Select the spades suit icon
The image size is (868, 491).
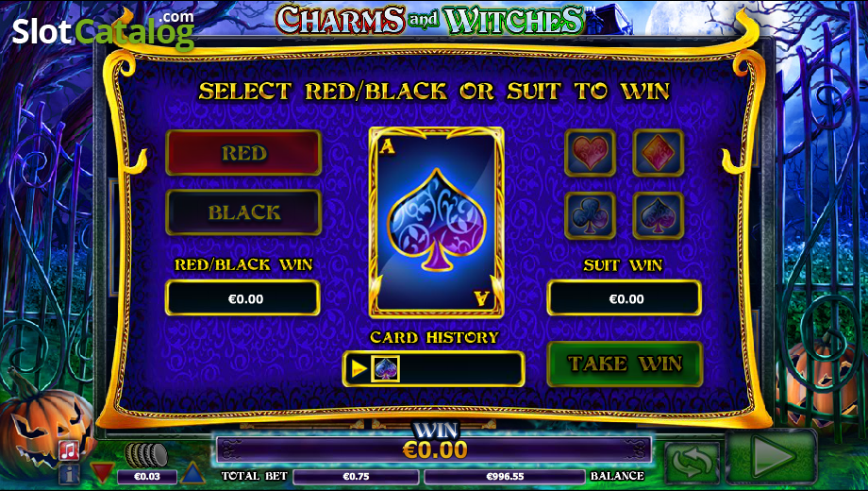click(x=659, y=215)
